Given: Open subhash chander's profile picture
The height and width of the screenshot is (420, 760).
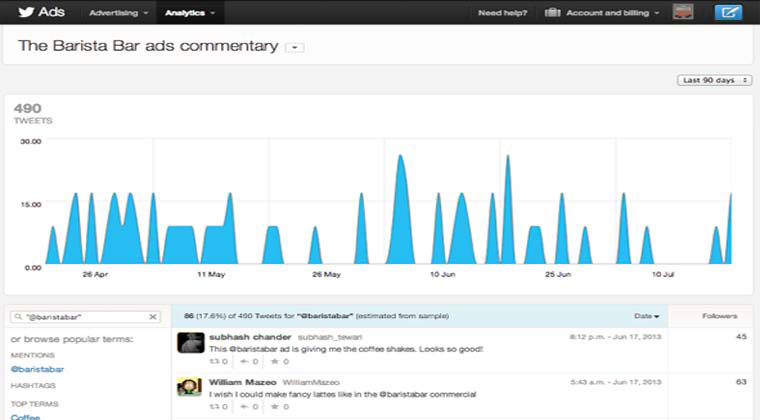Looking at the screenshot, I should click(190, 343).
